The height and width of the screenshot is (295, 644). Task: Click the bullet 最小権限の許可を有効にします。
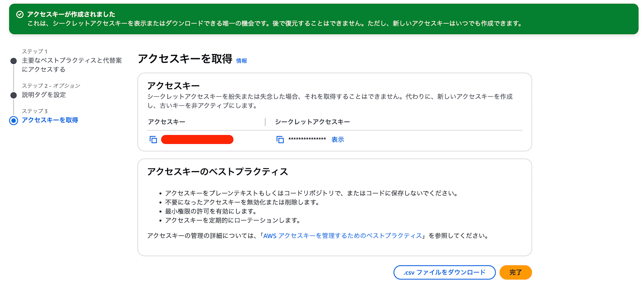(x=212, y=211)
